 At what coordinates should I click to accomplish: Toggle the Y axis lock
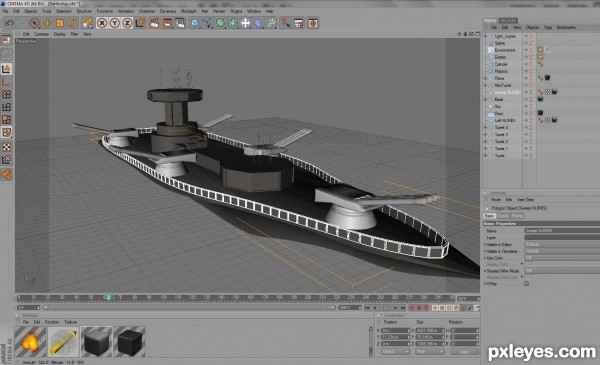coord(114,23)
